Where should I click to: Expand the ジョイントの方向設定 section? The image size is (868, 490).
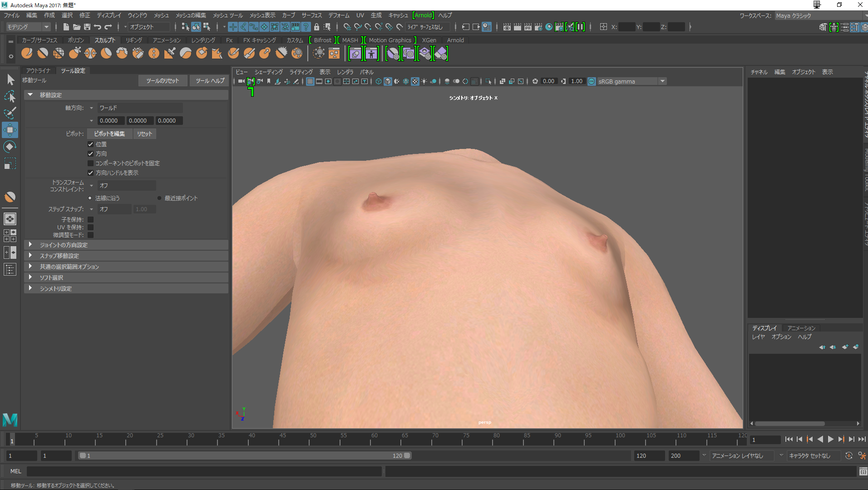pyautogui.click(x=126, y=245)
